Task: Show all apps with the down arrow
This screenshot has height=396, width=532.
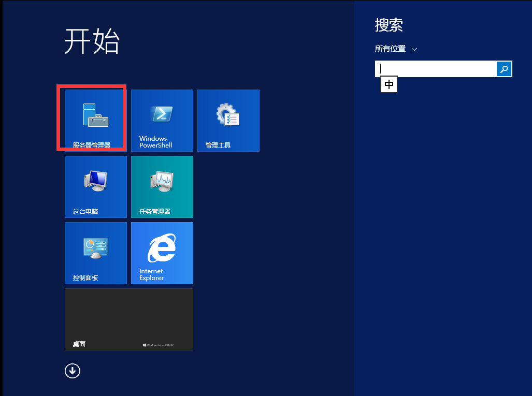Action: pos(73,371)
